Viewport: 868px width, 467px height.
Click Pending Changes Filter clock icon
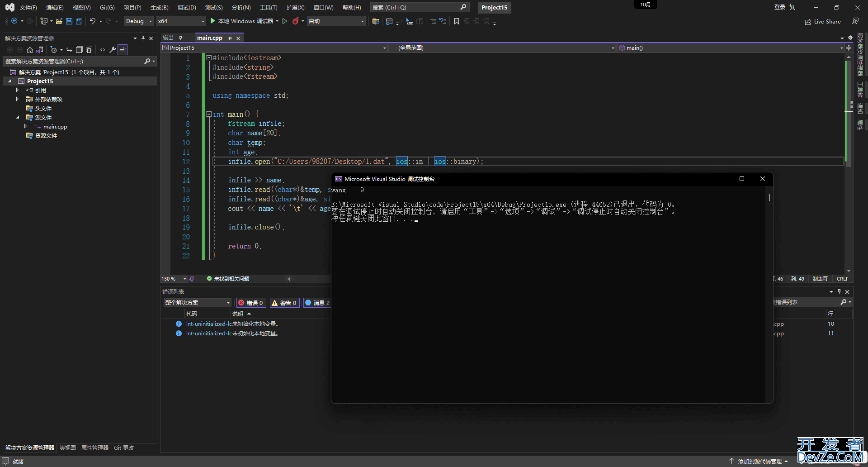54,50
